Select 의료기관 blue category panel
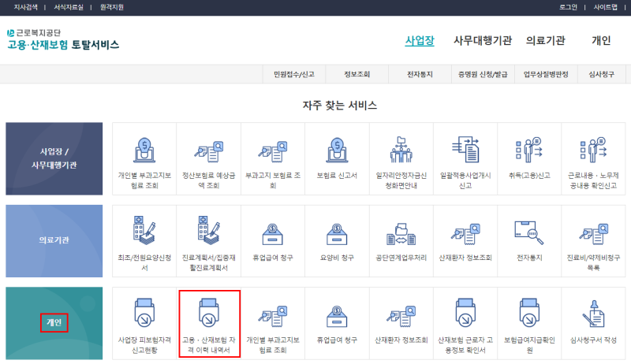The height and width of the screenshot is (364, 631). (x=54, y=241)
